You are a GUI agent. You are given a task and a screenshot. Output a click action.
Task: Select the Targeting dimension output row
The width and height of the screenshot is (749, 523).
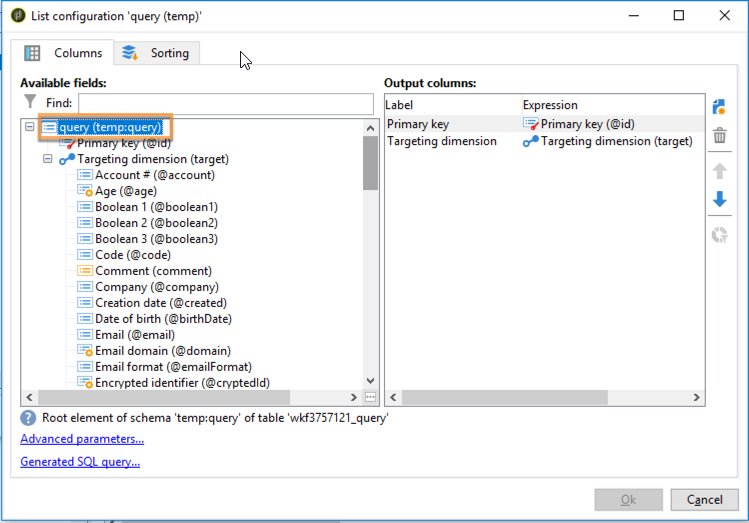tap(545, 141)
